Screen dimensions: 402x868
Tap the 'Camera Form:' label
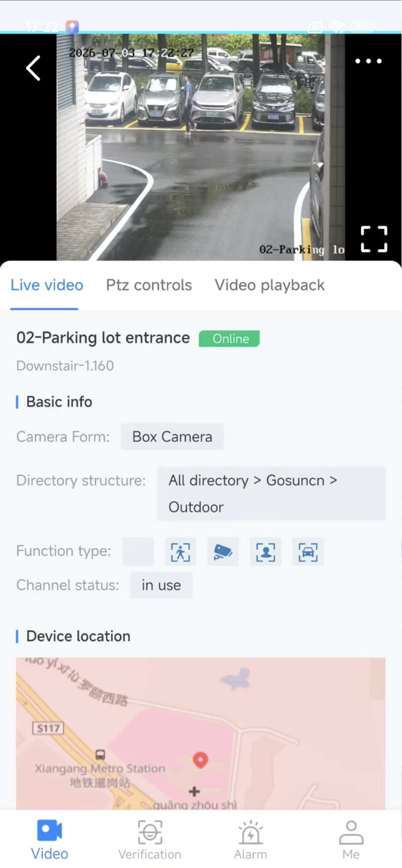63,437
